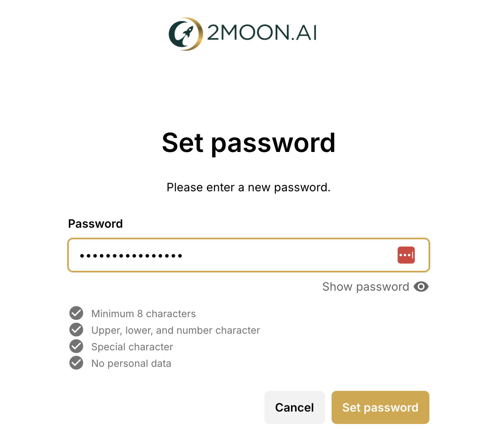The width and height of the screenshot is (504, 448).
Task: Click the Please enter a new password text
Action: [249, 188]
